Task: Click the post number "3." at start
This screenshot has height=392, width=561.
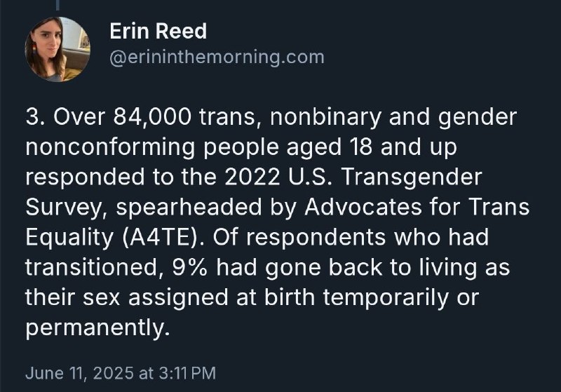Action: (35, 117)
